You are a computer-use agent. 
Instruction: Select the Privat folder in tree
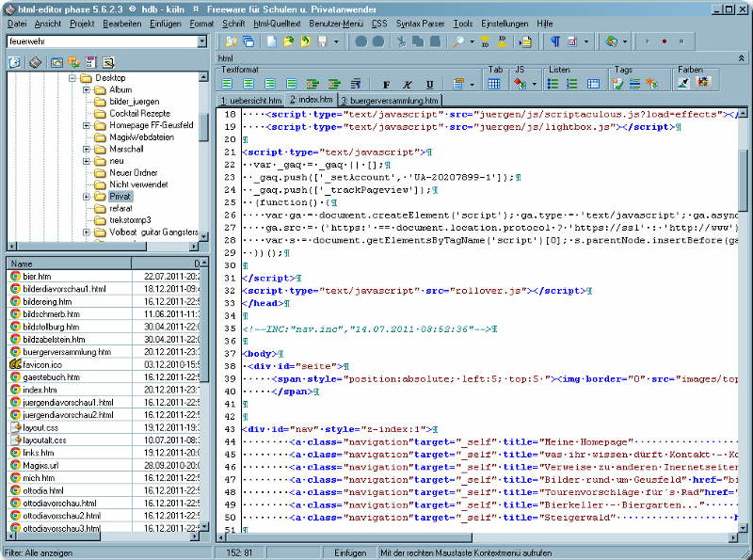click(x=120, y=197)
